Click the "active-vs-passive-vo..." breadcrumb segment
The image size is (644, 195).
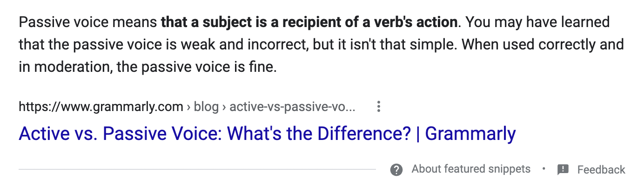coord(293,107)
